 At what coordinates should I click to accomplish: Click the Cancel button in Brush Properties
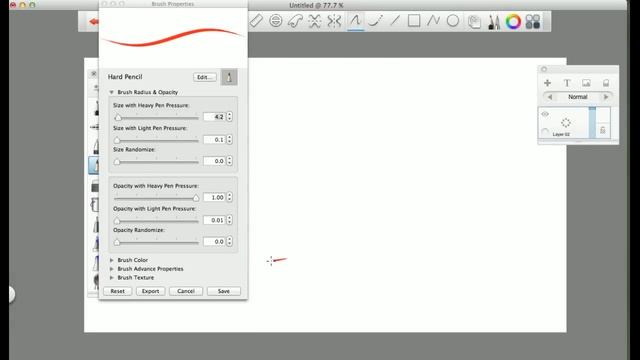(186, 291)
